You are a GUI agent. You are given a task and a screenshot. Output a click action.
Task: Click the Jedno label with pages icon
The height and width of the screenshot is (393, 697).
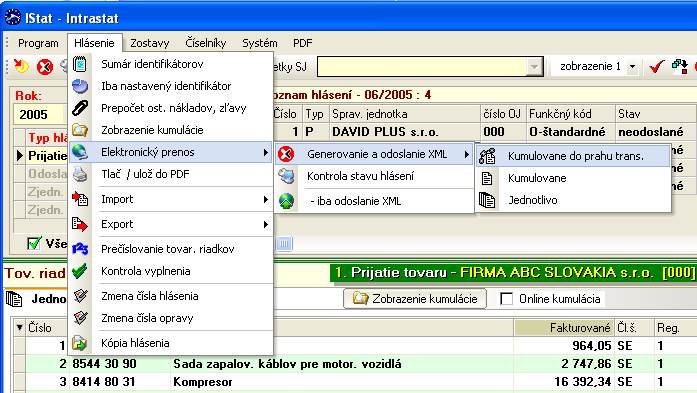[x=36, y=299]
